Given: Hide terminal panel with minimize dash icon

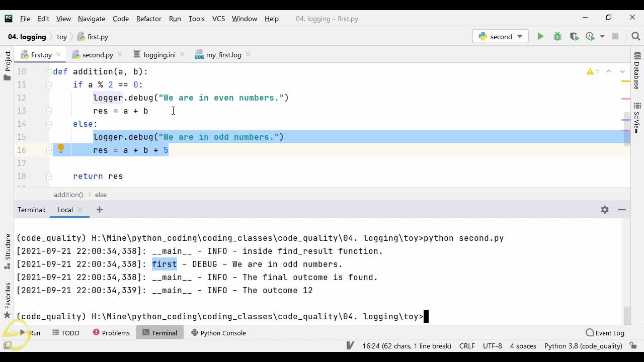Looking at the screenshot, I should [622, 210].
